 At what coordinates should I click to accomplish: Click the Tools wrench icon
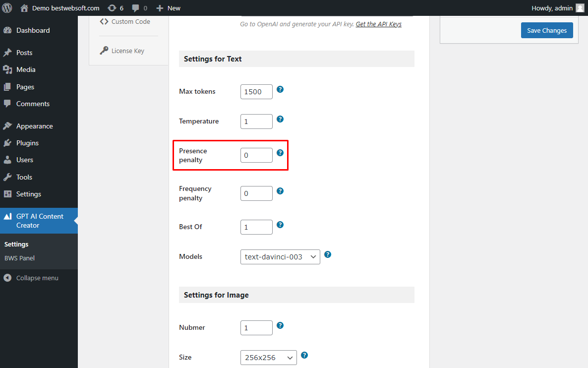(7, 177)
